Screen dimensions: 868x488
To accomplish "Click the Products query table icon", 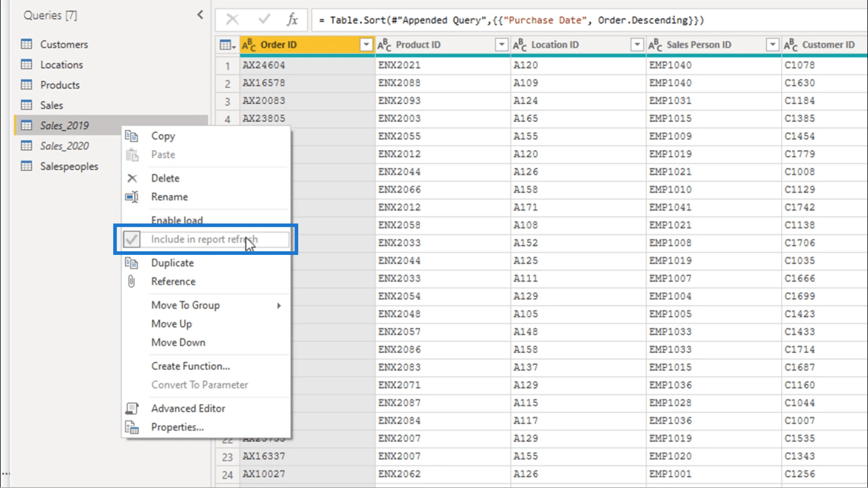I will (27, 85).
